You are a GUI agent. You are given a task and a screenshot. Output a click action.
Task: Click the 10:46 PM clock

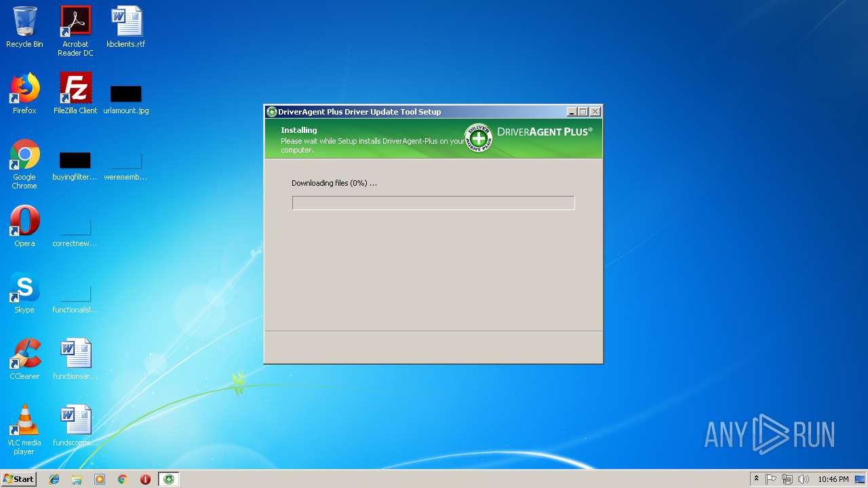click(833, 479)
